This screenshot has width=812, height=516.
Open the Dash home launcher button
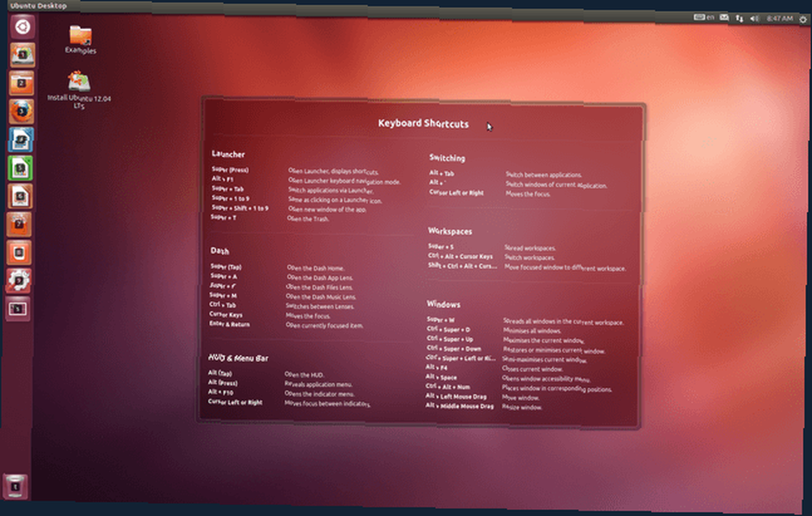click(x=22, y=26)
